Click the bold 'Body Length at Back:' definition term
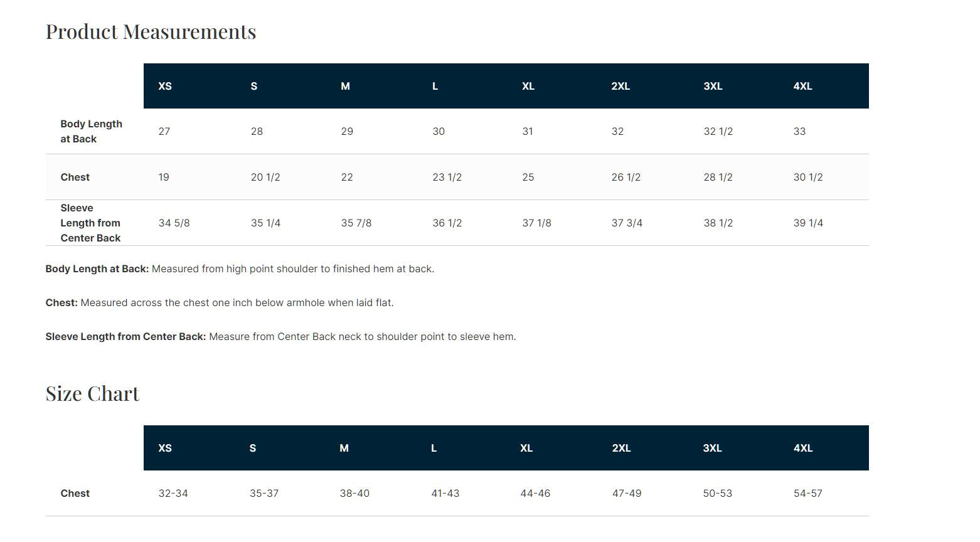Image resolution: width=980 pixels, height=542 pixels. click(97, 268)
